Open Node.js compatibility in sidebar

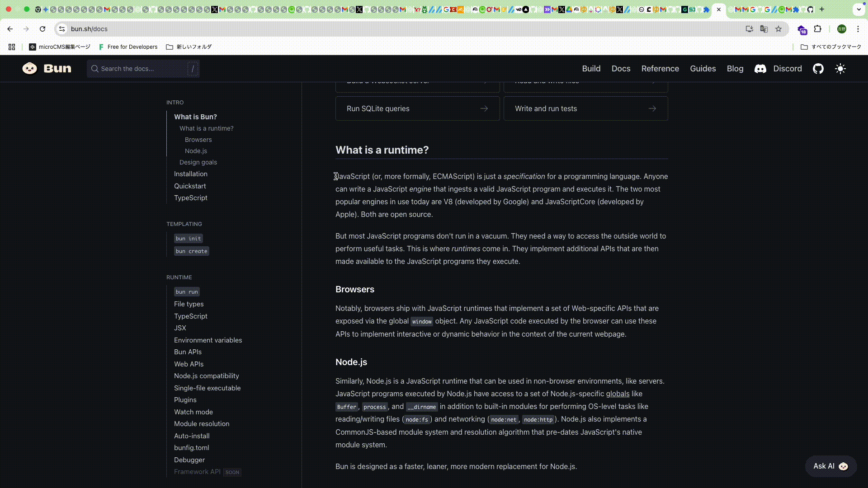[x=207, y=376]
